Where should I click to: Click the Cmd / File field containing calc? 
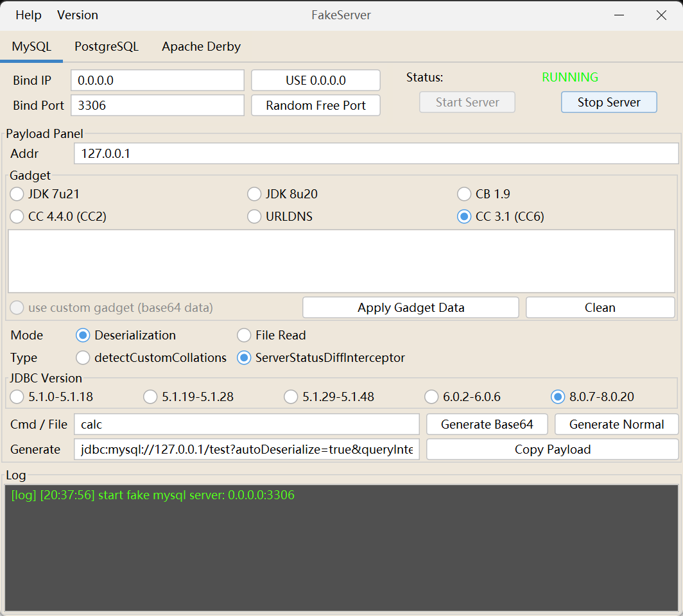point(246,424)
